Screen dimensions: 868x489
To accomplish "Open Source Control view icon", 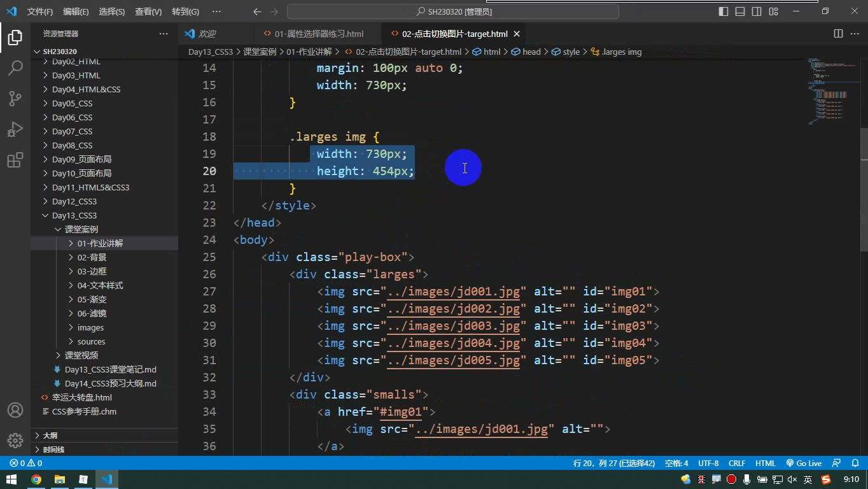I will coord(15,98).
